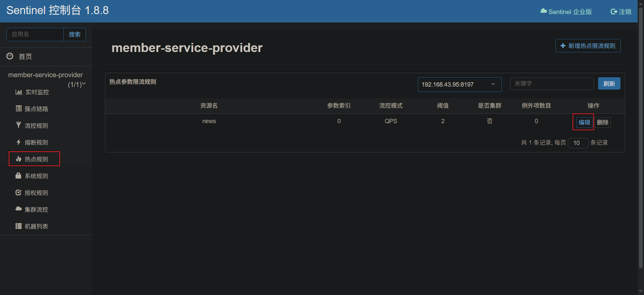
Task: Click the lock icon for 系统规则
Action: [x=18, y=176]
